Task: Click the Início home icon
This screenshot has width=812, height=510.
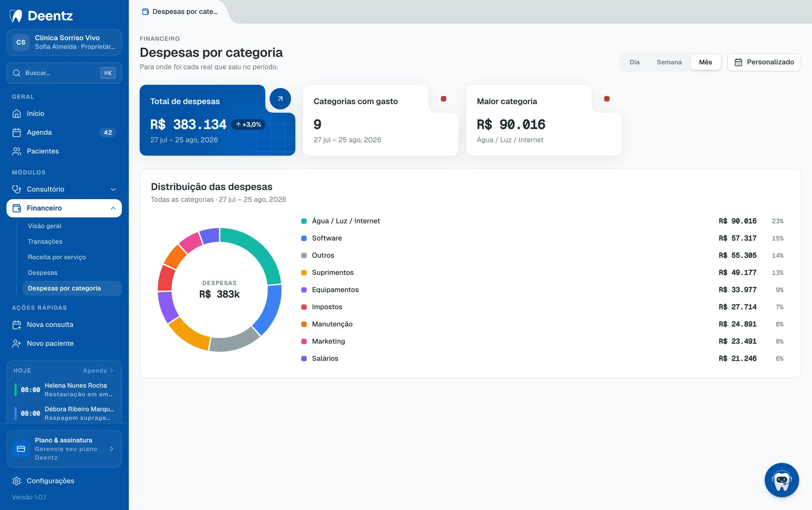Action: click(x=16, y=113)
